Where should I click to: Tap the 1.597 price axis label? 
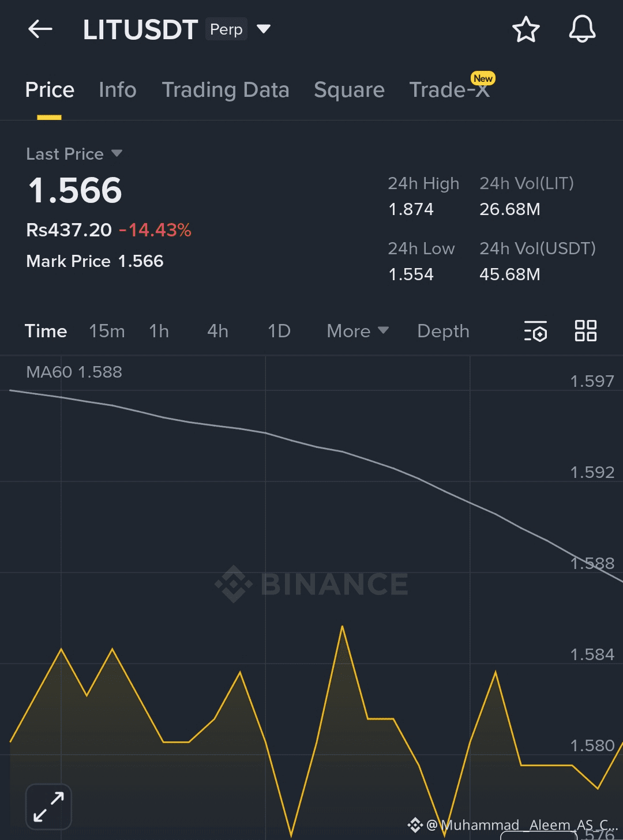tap(592, 381)
